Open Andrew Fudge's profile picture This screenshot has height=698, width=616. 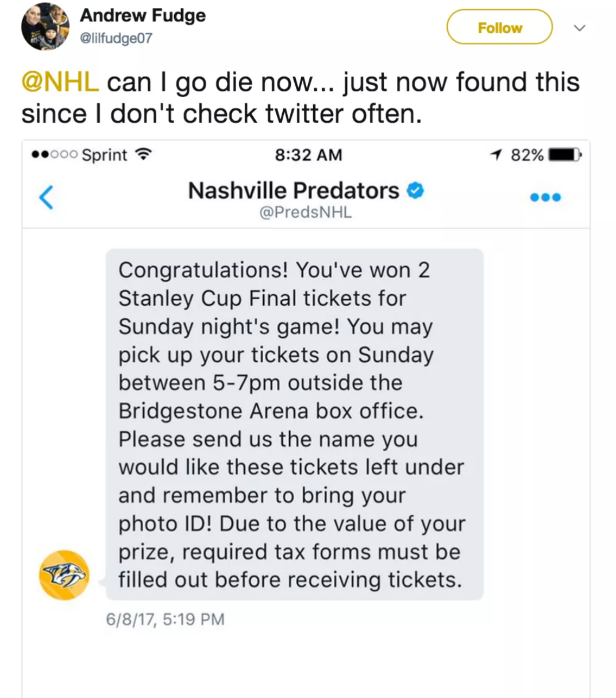pyautogui.click(x=45, y=27)
